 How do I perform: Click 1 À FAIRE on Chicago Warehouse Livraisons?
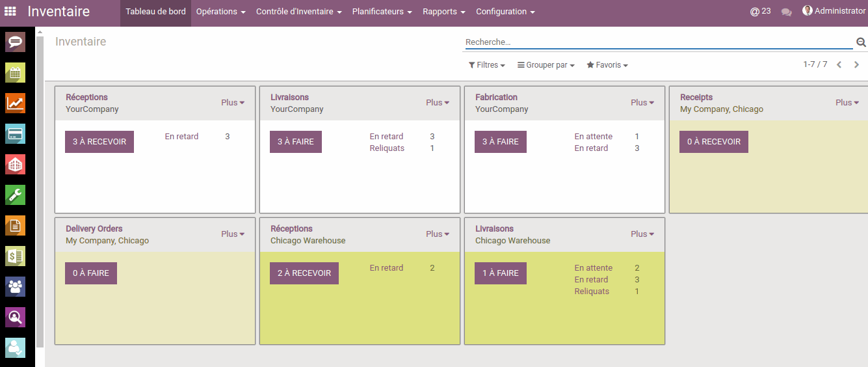pyautogui.click(x=501, y=273)
